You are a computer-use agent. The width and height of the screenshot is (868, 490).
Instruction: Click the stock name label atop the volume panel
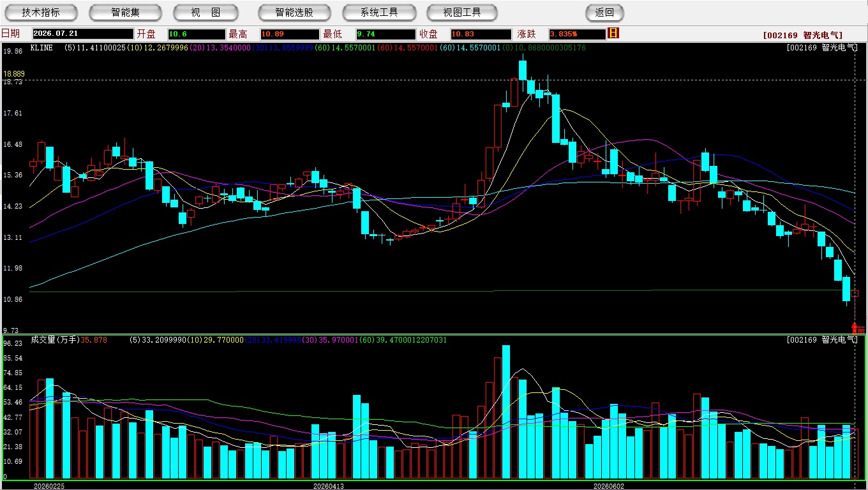pyautogui.click(x=821, y=340)
